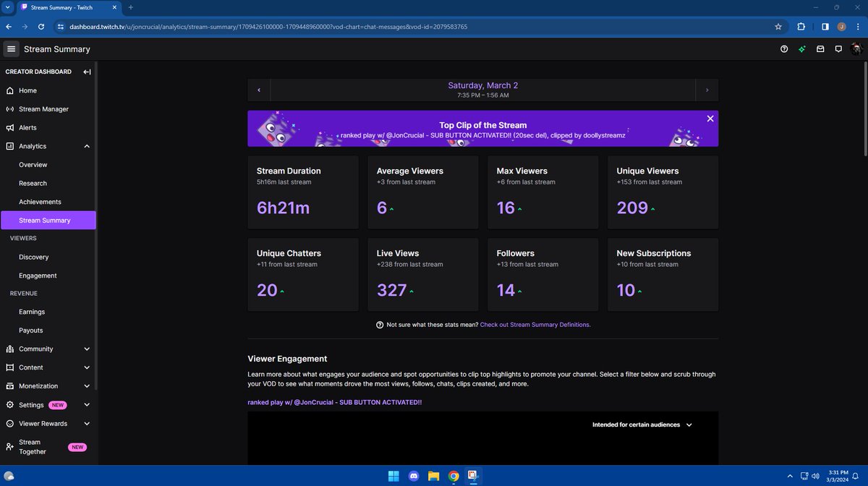Click the Stream Together icon
The width and height of the screenshot is (868, 486).
coord(10,447)
